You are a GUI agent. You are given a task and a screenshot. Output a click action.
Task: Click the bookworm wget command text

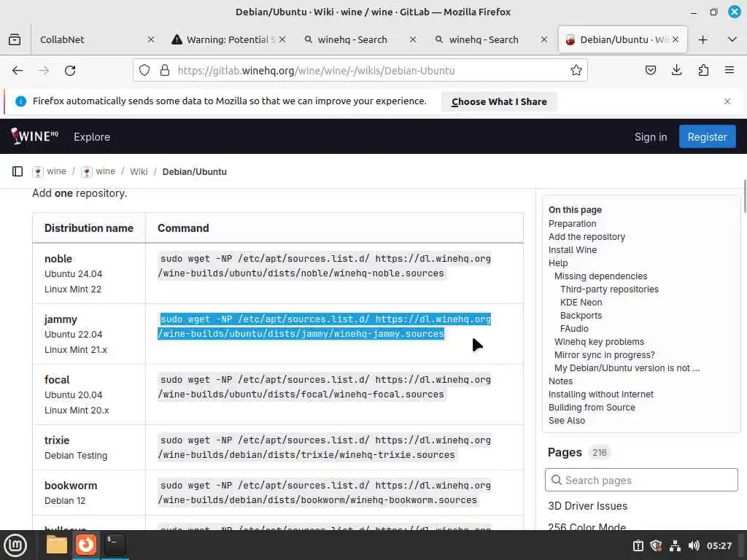pos(325,492)
